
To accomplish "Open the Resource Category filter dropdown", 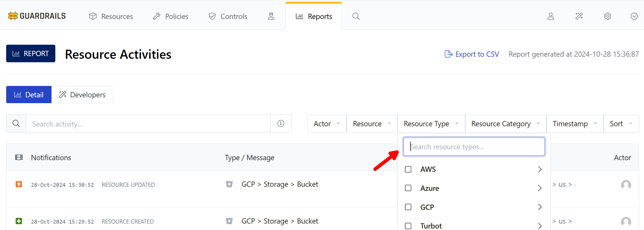I will click(x=505, y=124).
